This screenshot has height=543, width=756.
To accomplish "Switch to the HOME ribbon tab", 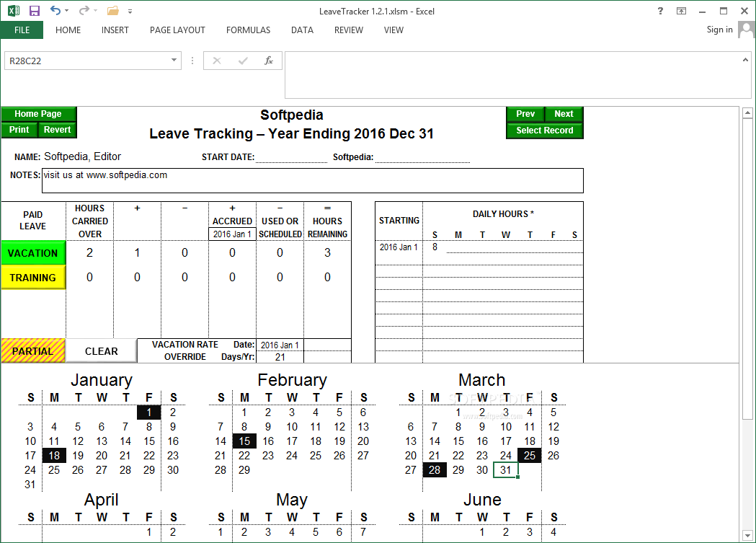I will point(68,30).
